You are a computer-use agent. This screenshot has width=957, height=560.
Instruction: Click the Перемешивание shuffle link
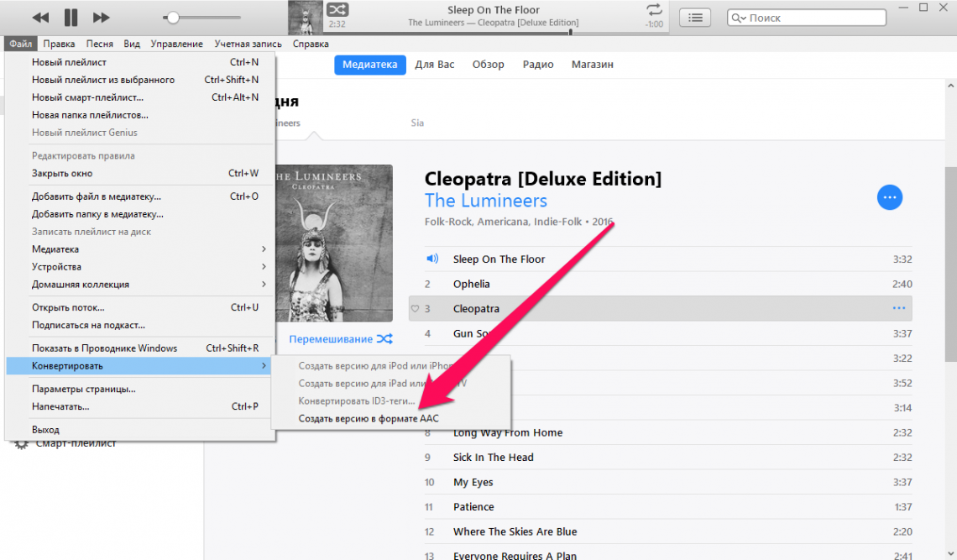330,339
